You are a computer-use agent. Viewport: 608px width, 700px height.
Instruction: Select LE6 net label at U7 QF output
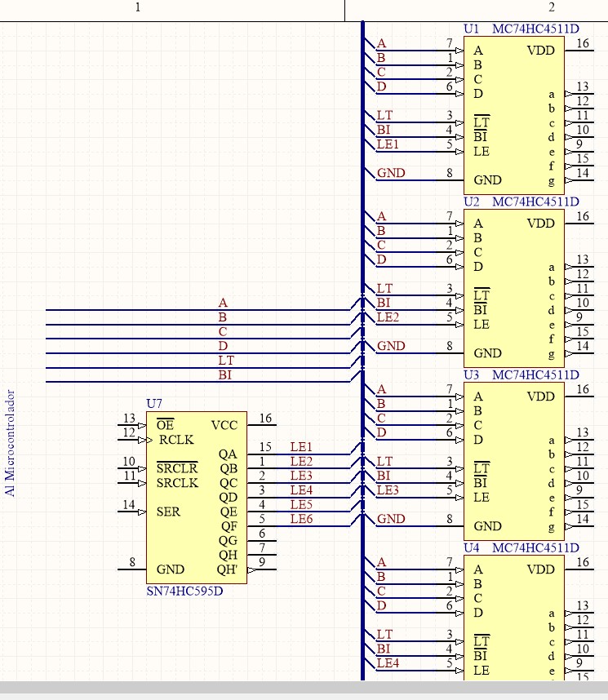pyautogui.click(x=301, y=519)
